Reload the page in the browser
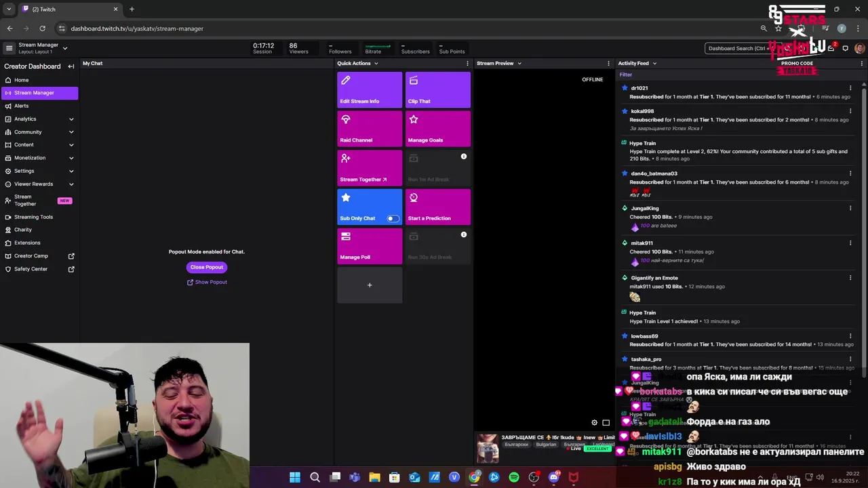Viewport: 868px width, 488px height. 42,28
